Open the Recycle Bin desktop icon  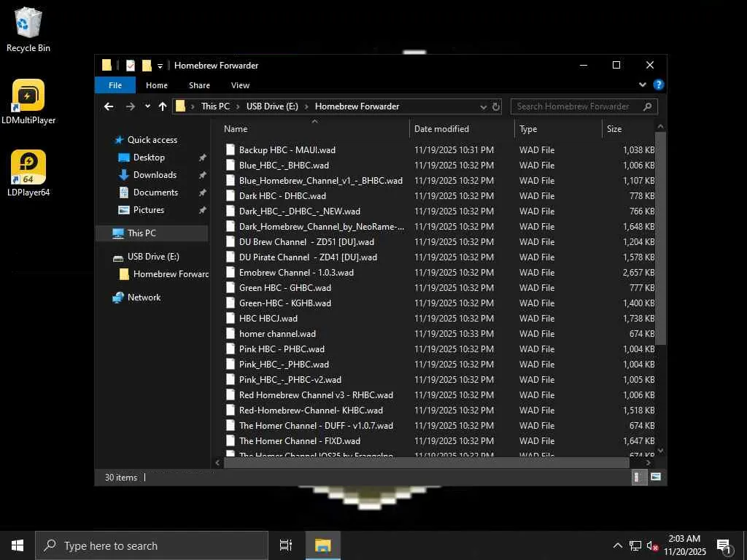click(28, 29)
